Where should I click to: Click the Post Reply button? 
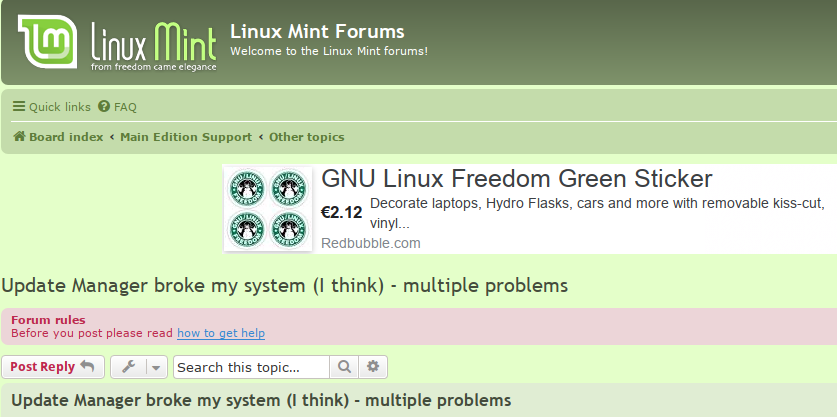(x=53, y=367)
